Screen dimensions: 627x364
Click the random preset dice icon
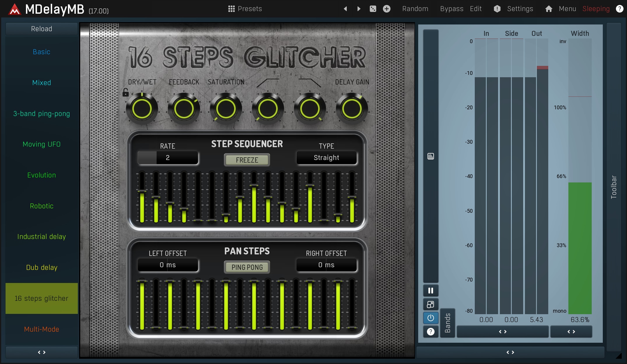[373, 9]
